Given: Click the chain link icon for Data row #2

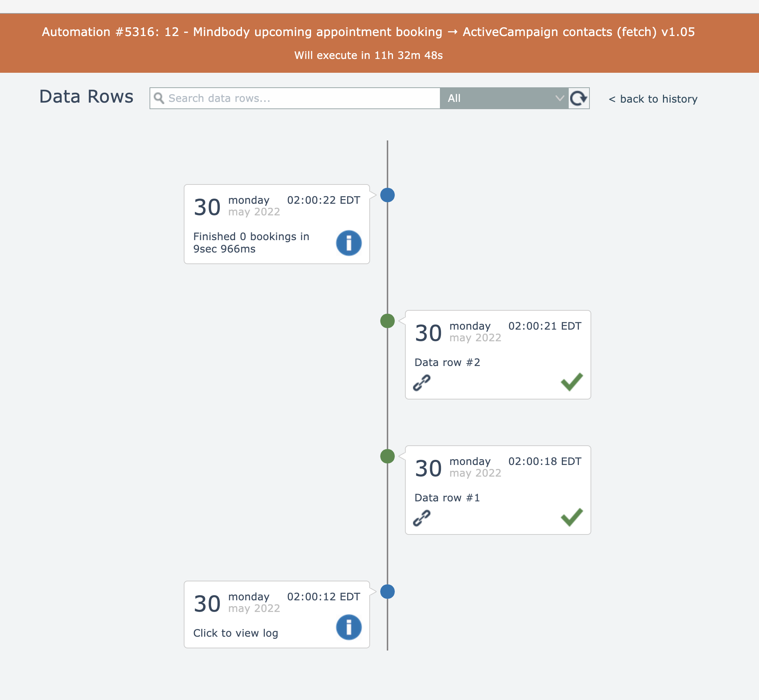Looking at the screenshot, I should [x=422, y=383].
